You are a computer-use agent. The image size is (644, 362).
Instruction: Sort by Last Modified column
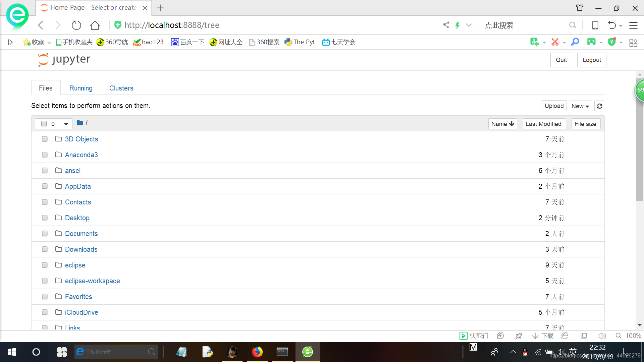coord(544,124)
